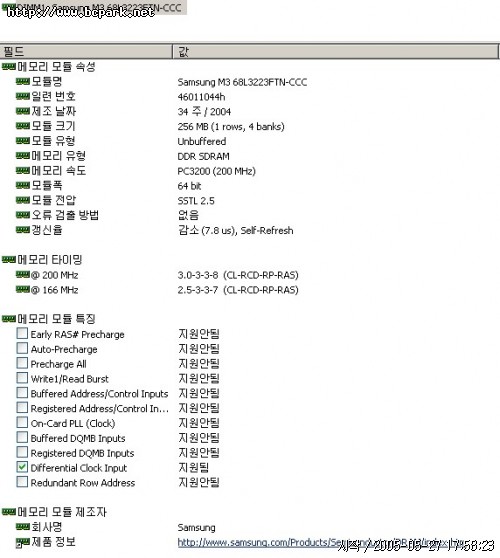This screenshot has width=500, height=558.
Task: Toggle the Auto-Precharge checkbox
Action: click(22, 348)
